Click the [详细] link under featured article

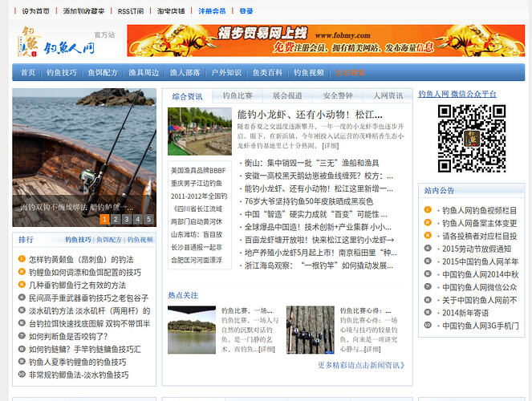(331, 146)
